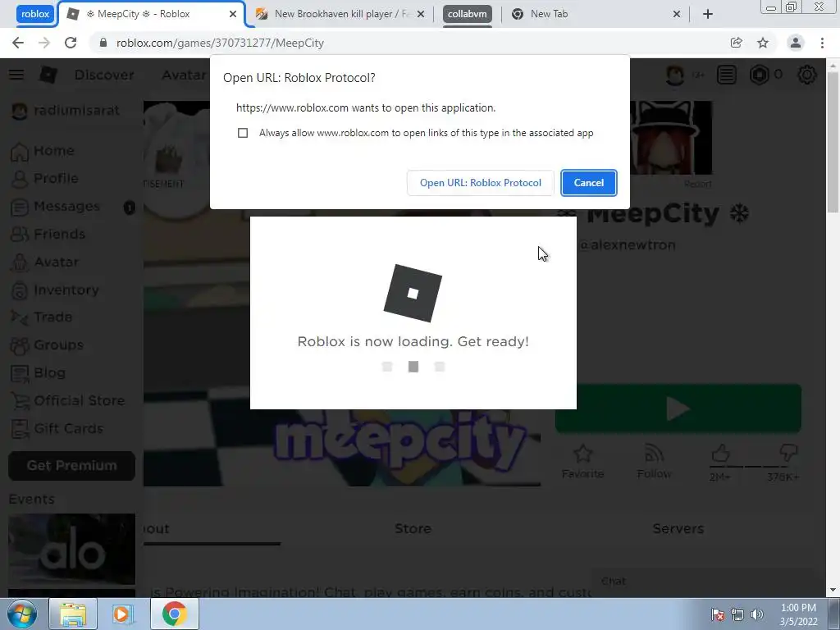Open Gift Cards in the sidebar
Image resolution: width=840 pixels, height=630 pixels.
tap(57, 428)
